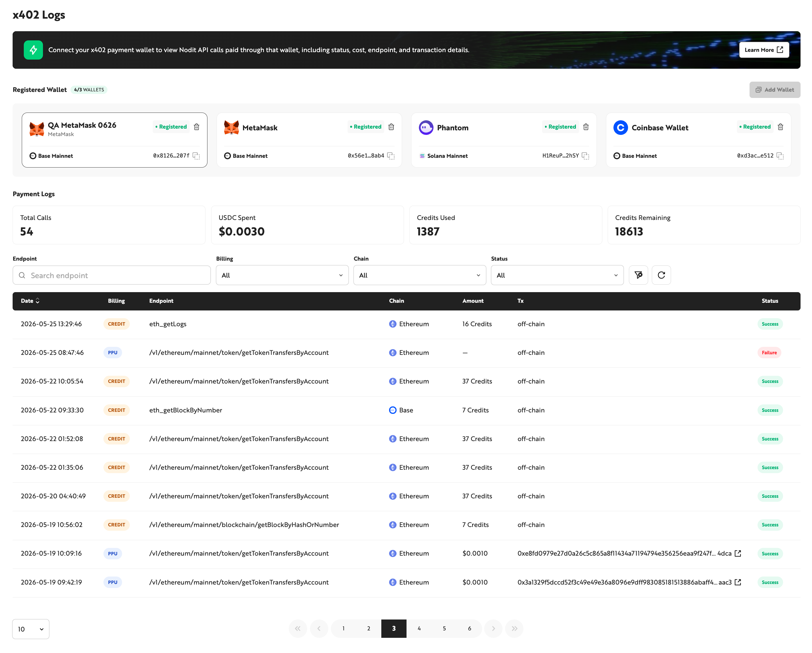
Task: Change rows per page from 10
Action: 31,629
